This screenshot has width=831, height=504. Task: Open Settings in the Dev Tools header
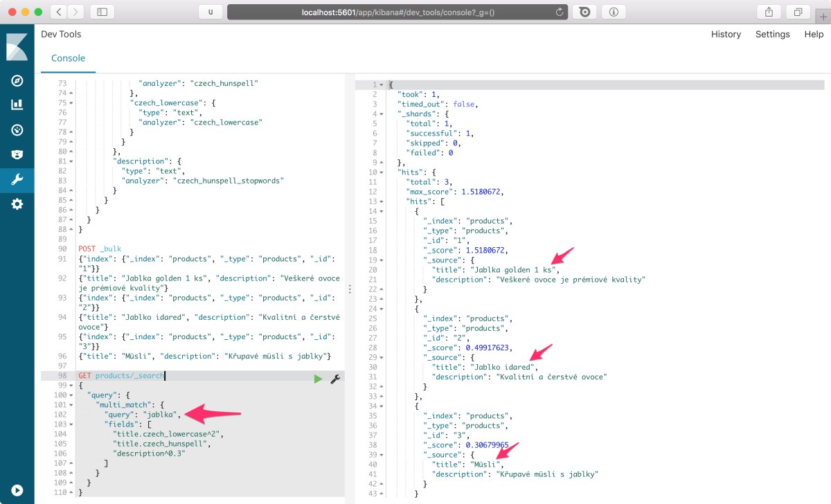[772, 34]
